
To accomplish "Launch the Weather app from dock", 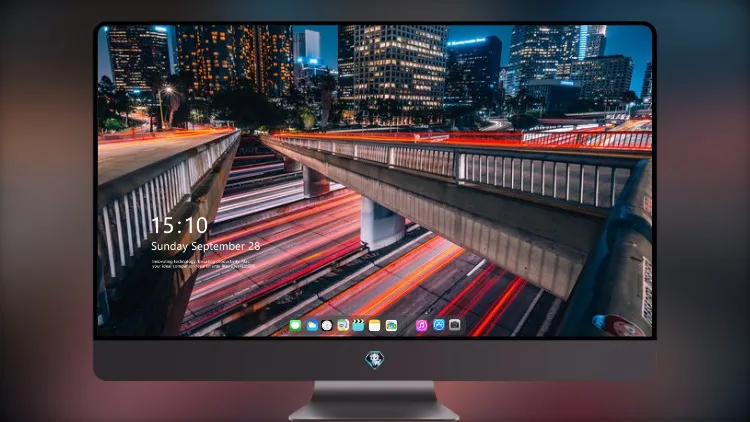I will coord(311,325).
